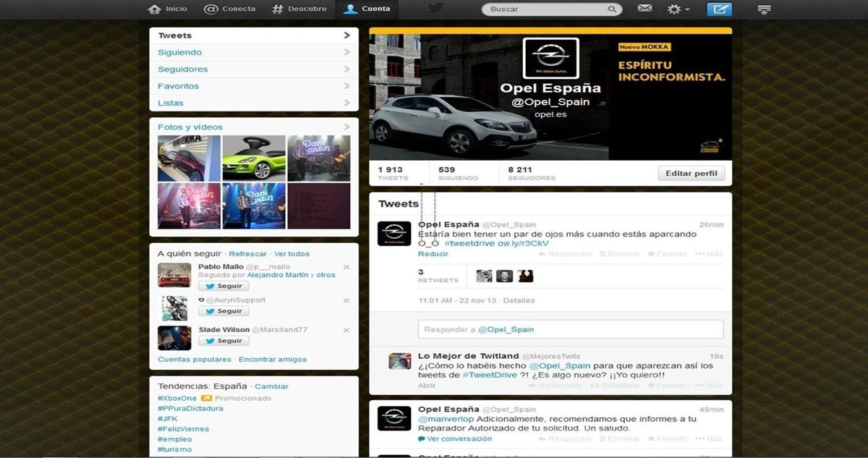
Task: Open the settings gear dropdown
Action: point(677,9)
